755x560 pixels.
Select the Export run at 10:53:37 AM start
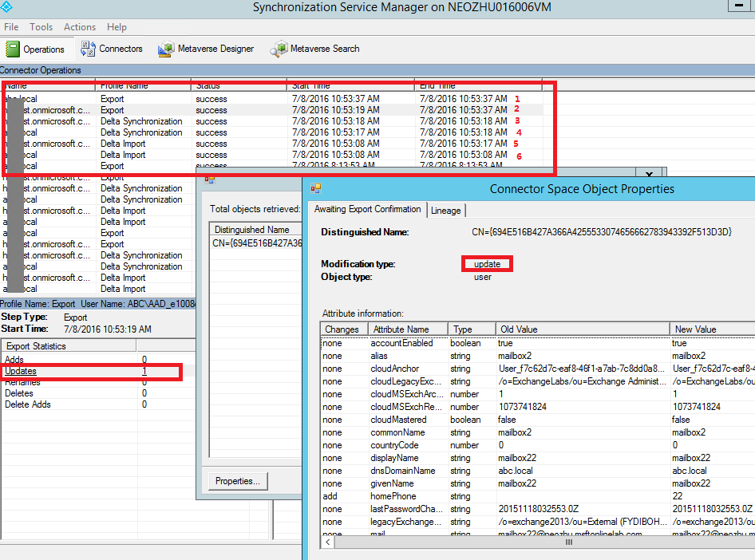pos(271,99)
